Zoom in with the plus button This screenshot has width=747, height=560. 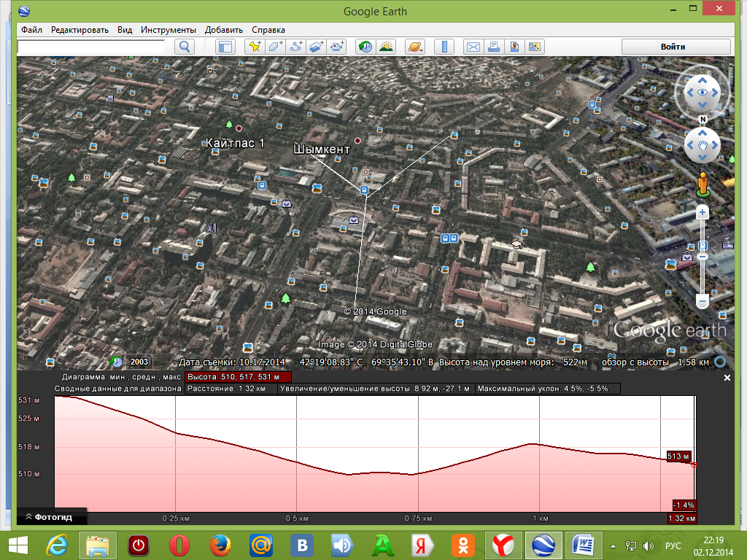click(x=703, y=212)
